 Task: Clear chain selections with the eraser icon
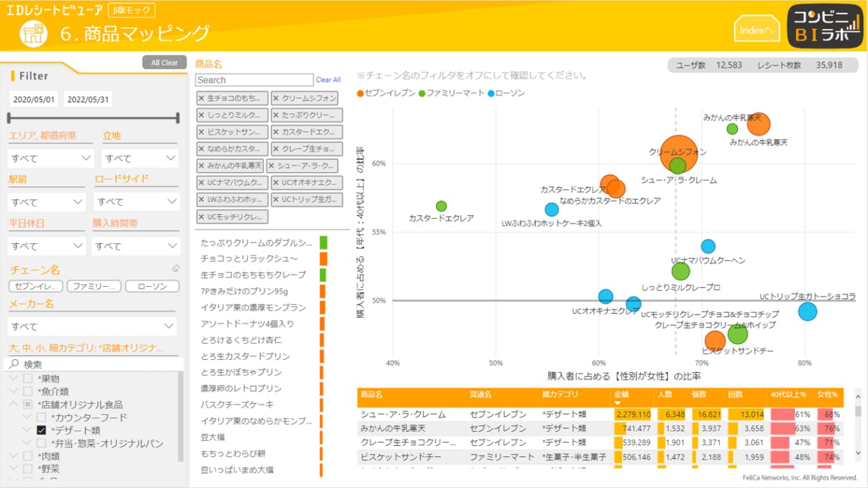[x=176, y=269]
